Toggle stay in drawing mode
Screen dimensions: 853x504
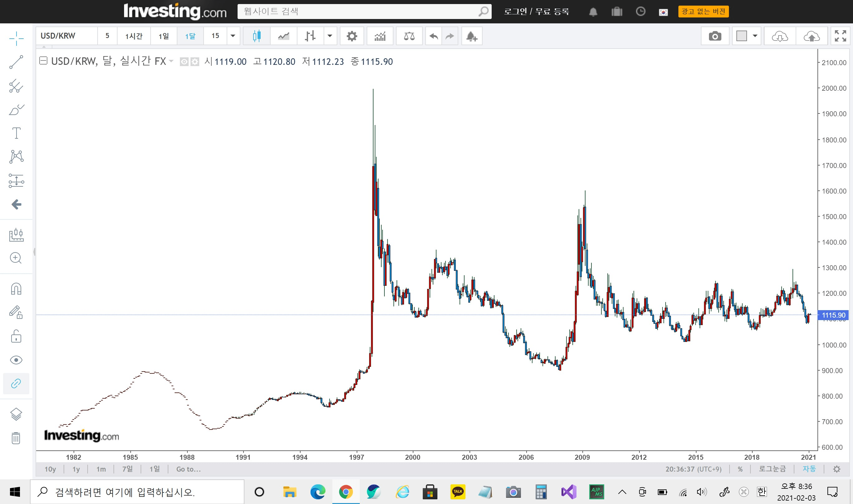(16, 312)
